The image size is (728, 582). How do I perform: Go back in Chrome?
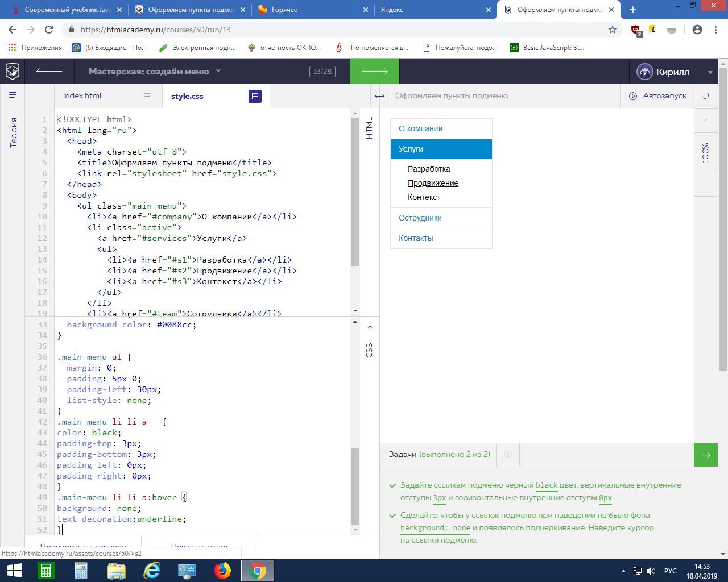tap(13, 30)
